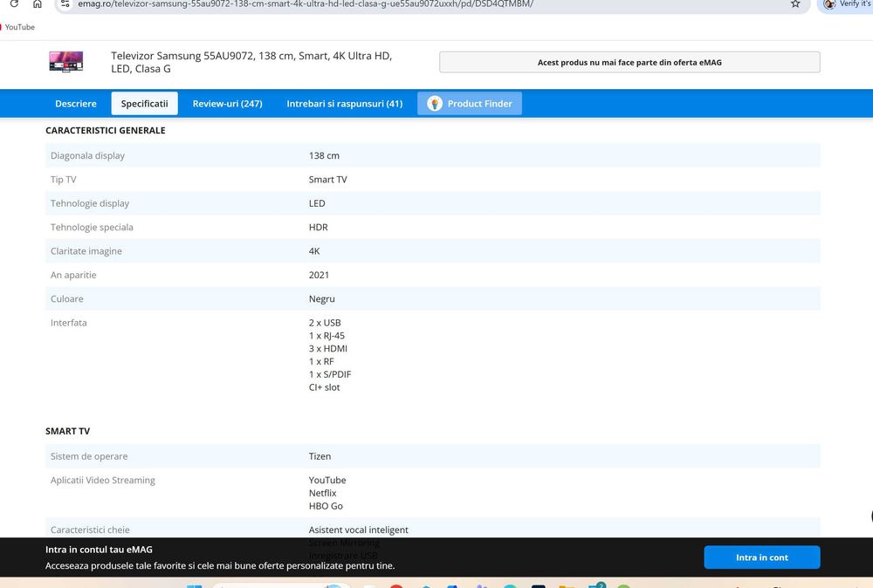
Task: Click the Aplicatii Video Streaming label
Action: [x=103, y=481]
